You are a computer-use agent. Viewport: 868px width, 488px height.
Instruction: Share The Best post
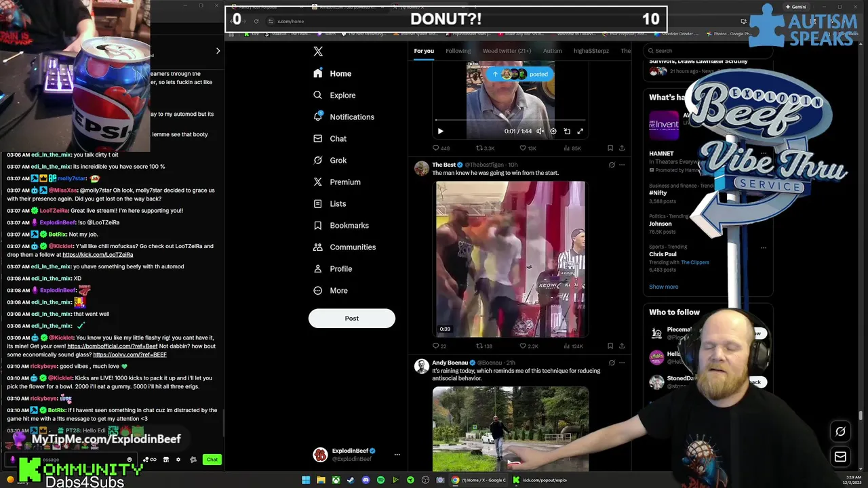tap(622, 346)
